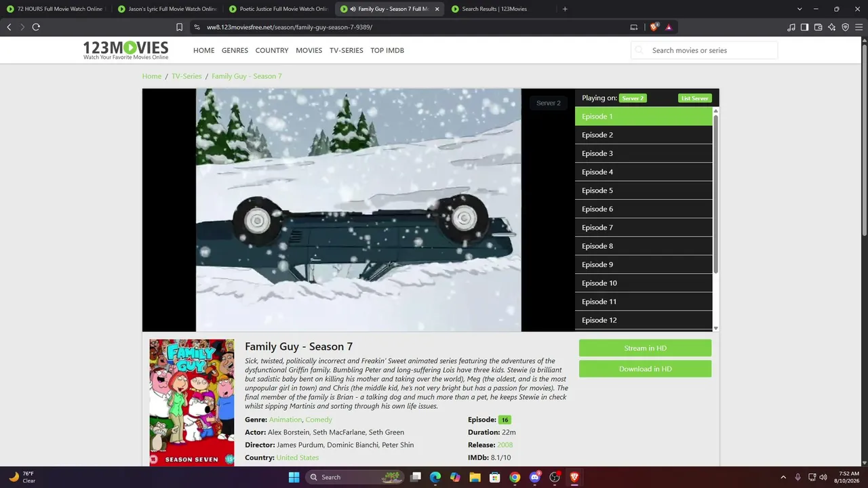Viewport: 868px width, 488px height.
Task: Click the Server 2 badge beside Playing on
Action: (x=633, y=98)
